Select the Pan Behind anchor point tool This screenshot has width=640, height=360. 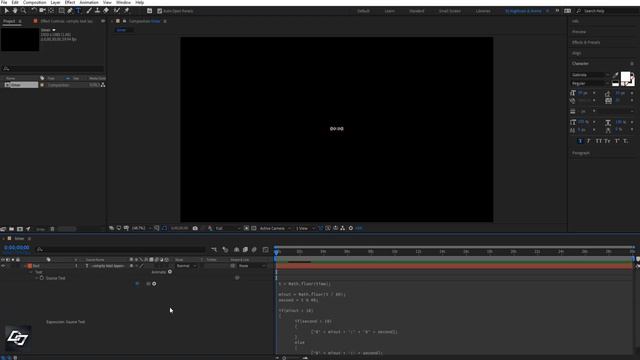click(x=51, y=11)
